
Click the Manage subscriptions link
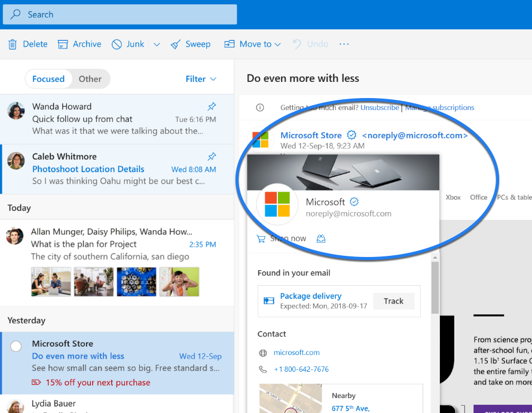(440, 108)
